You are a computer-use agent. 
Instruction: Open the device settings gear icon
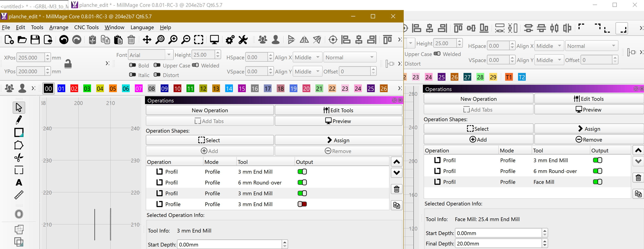(230, 40)
